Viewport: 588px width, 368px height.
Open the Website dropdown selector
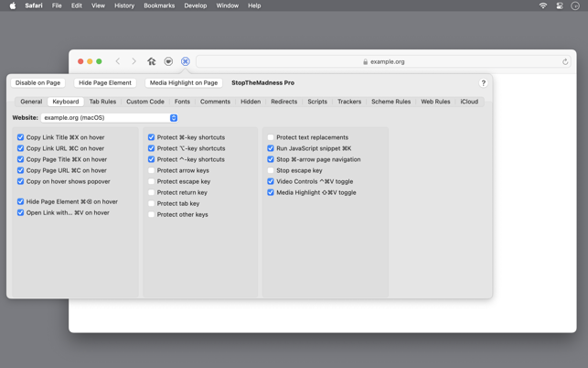tap(109, 117)
